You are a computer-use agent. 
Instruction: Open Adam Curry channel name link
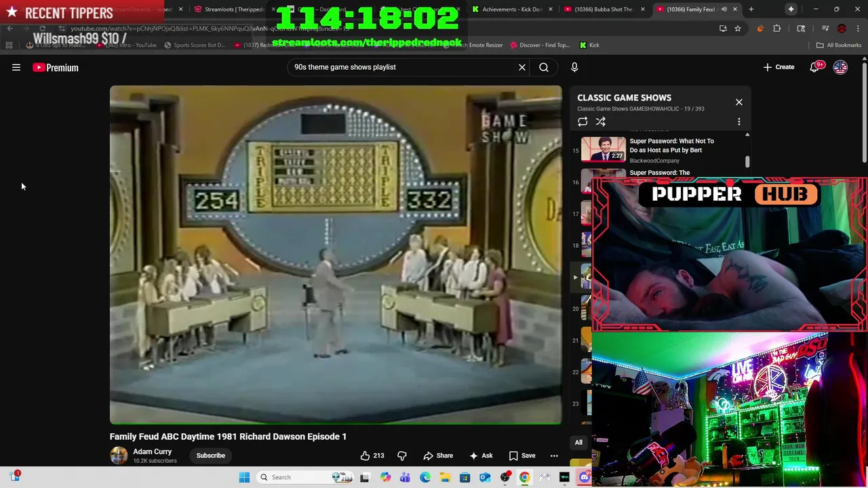click(x=153, y=451)
